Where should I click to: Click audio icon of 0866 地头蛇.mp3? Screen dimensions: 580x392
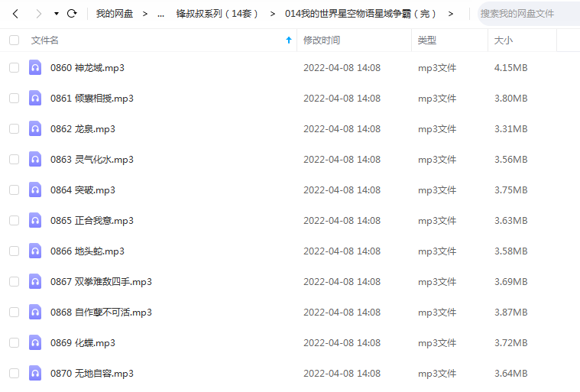(35, 251)
